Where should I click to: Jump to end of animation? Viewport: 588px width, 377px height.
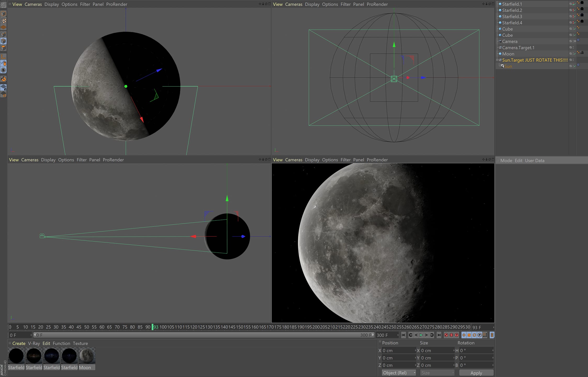point(439,335)
